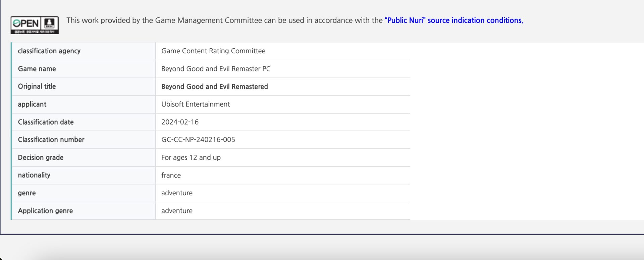Click the attribution person icon in the license badge
This screenshot has width=644, height=260.
[x=50, y=23]
